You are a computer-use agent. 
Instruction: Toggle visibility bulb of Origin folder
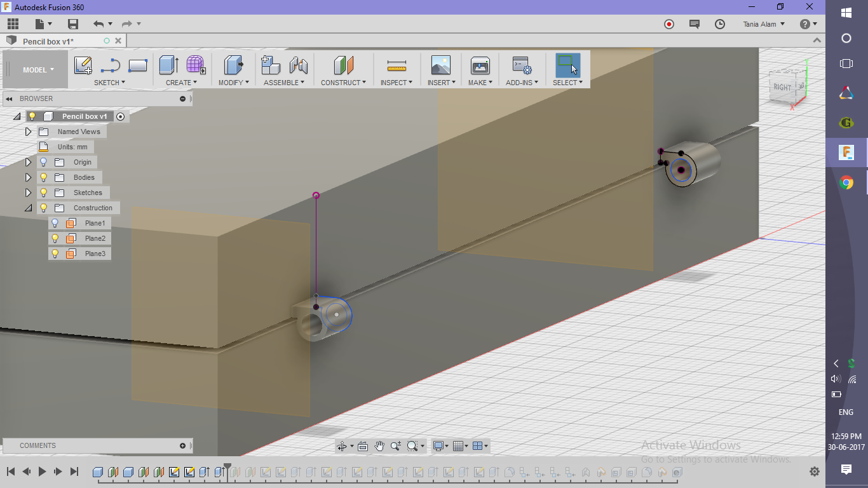pos(44,162)
